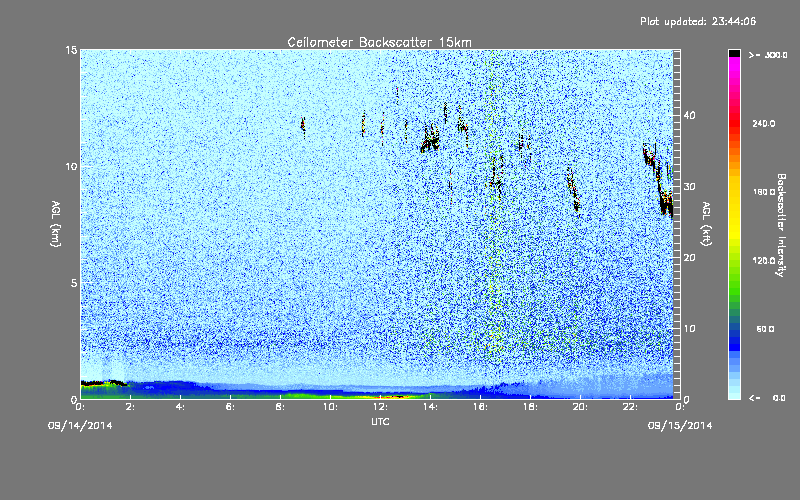Click the '15' km y-axis label

(71, 50)
